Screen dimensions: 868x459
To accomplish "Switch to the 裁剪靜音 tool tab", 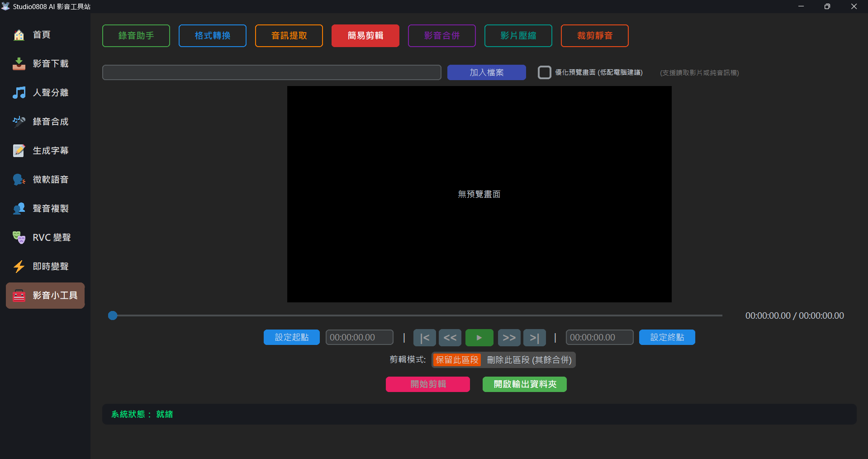I will click(595, 36).
